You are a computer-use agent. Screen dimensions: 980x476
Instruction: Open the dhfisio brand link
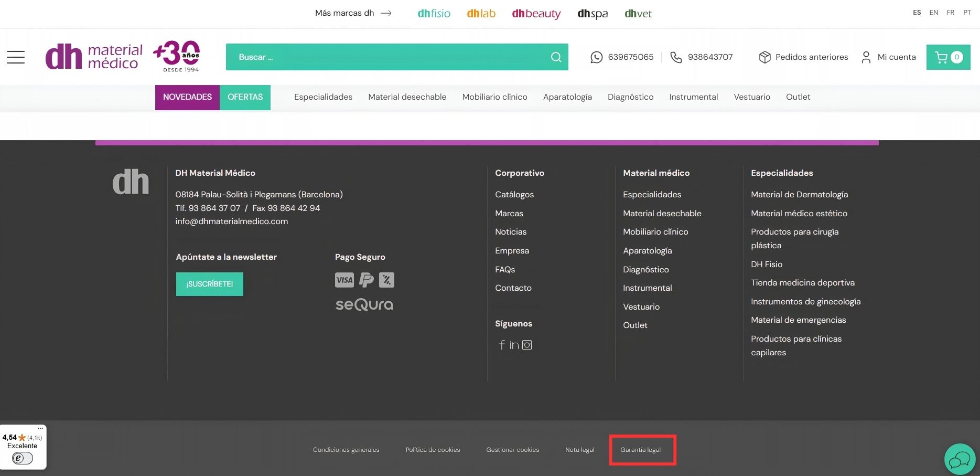pos(434,14)
